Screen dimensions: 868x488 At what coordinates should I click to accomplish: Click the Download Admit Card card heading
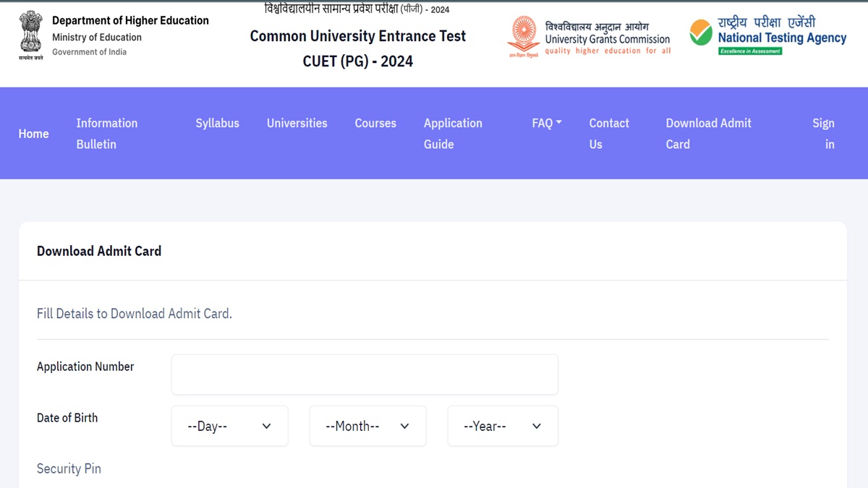(x=99, y=251)
